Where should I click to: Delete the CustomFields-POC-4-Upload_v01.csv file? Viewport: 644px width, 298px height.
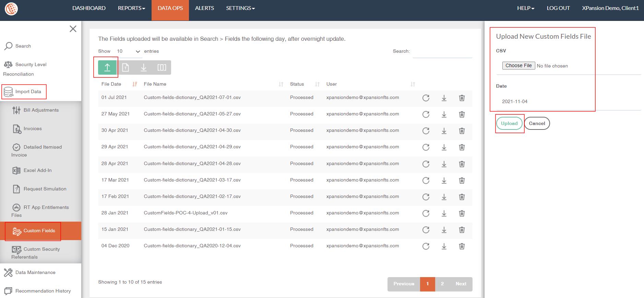click(x=462, y=213)
